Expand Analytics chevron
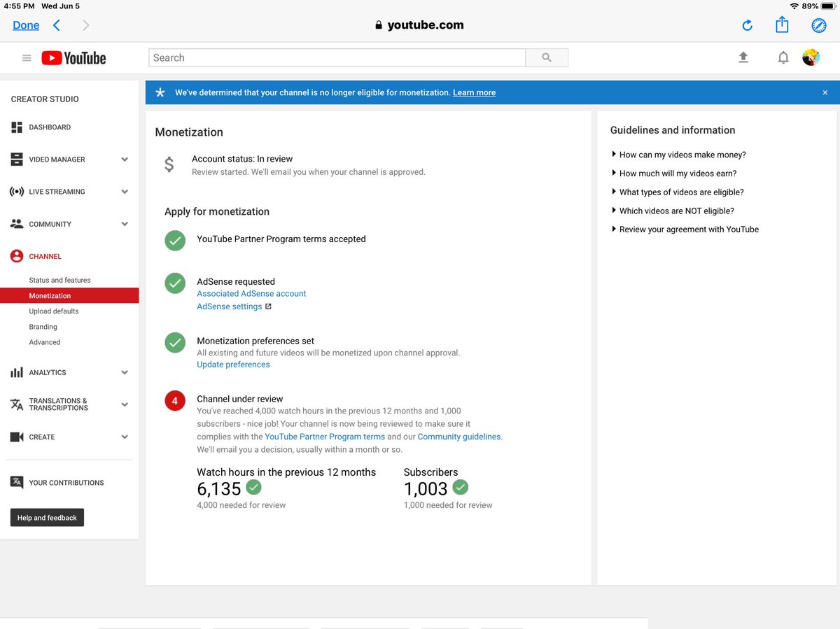This screenshot has width=840, height=629. click(125, 372)
